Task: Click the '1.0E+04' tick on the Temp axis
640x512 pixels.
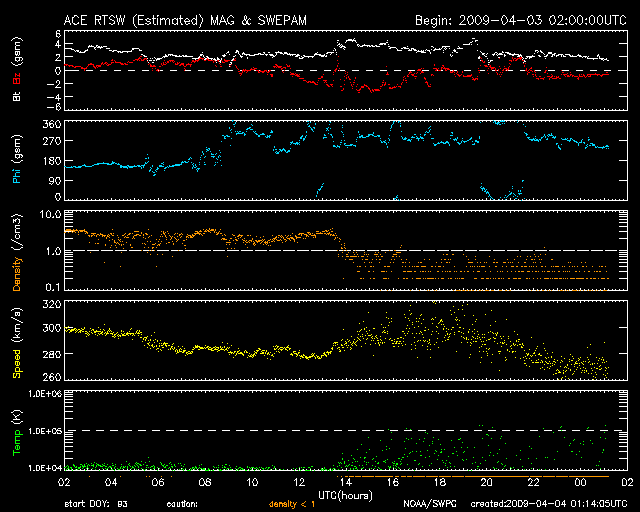Action: (x=45, y=468)
